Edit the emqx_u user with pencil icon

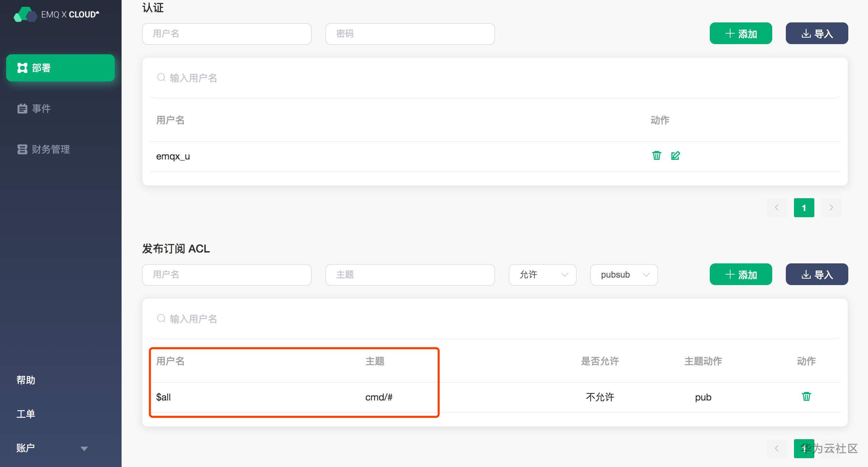point(675,156)
